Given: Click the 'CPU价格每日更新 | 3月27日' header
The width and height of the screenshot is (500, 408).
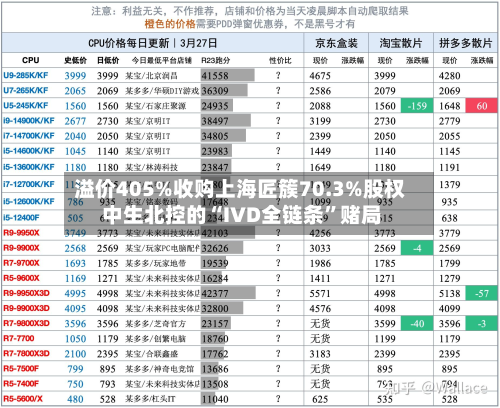Looking at the screenshot, I should pos(153,43).
